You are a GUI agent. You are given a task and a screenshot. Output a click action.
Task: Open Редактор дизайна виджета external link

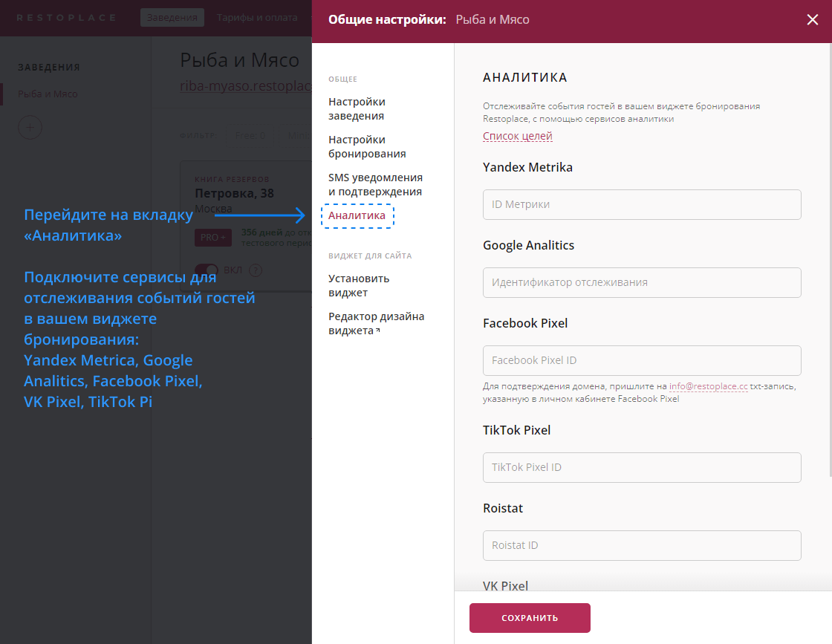click(376, 323)
